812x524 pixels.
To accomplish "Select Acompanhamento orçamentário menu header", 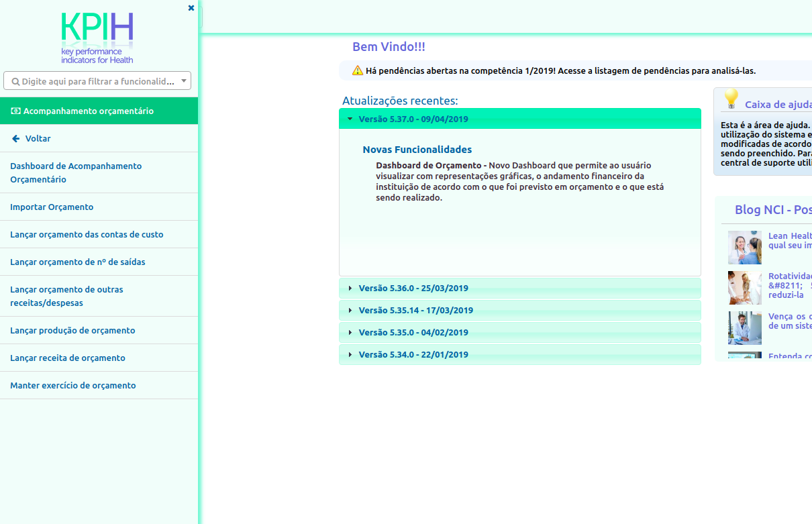I will (x=99, y=111).
